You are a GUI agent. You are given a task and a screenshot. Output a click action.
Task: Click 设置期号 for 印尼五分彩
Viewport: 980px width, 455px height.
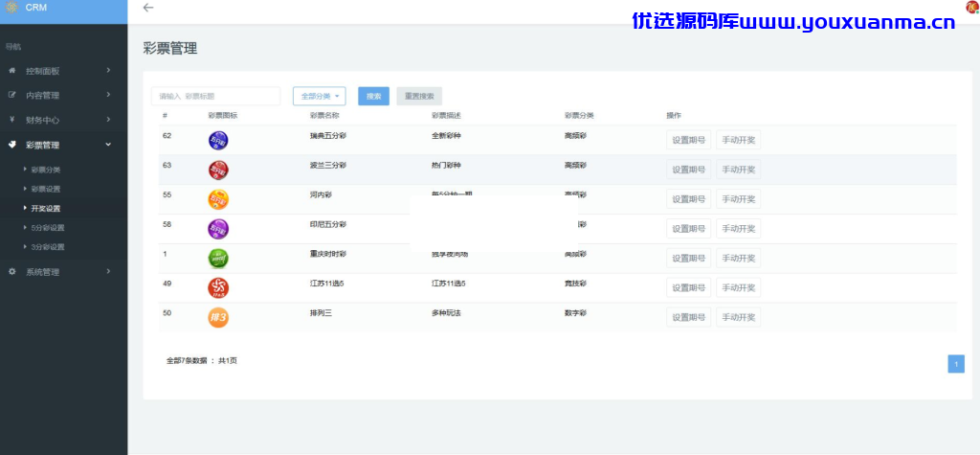click(x=689, y=228)
